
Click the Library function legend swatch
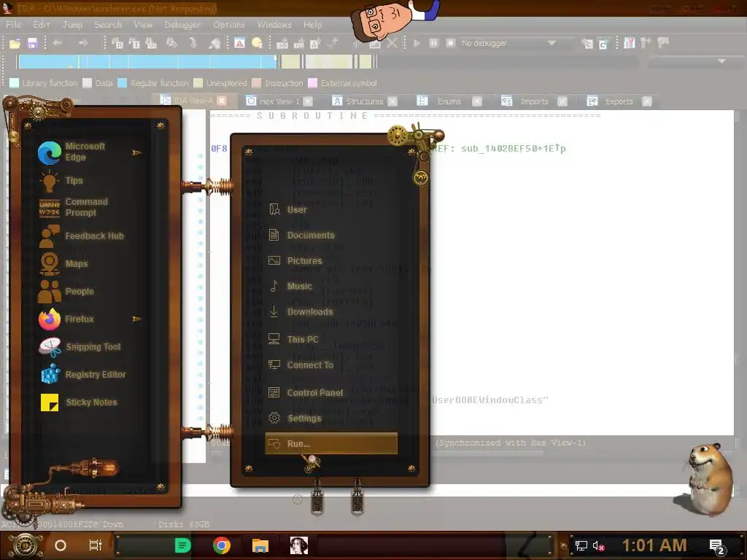pyautogui.click(x=15, y=83)
